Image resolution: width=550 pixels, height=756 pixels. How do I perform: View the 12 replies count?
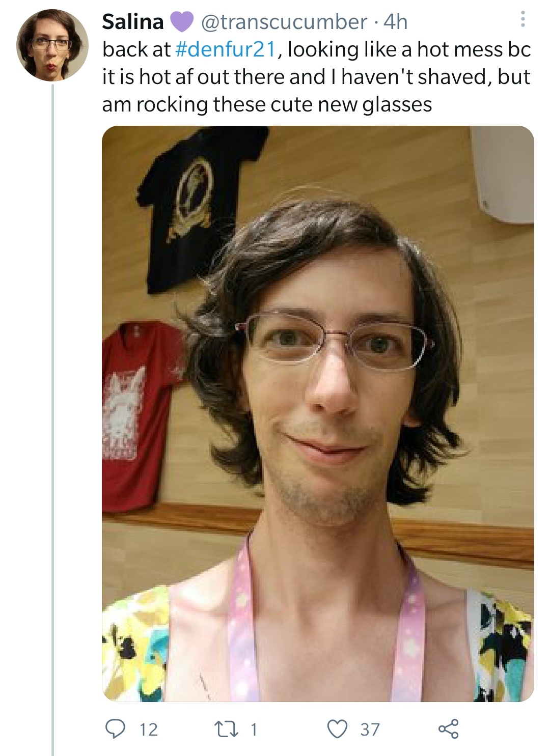tap(149, 729)
